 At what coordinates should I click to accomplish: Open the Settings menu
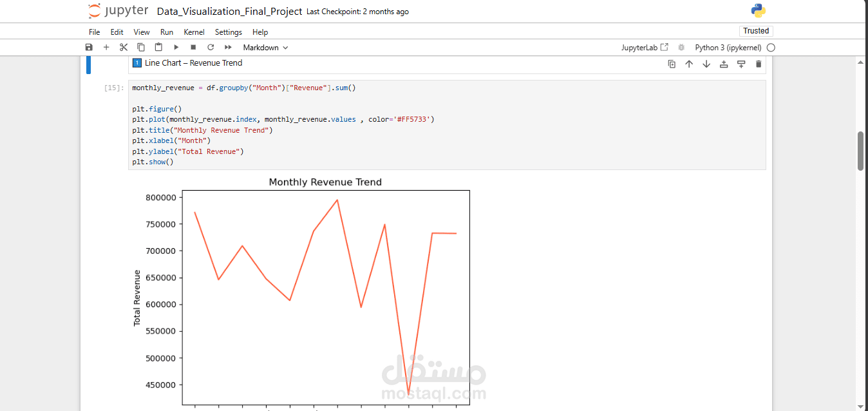[x=228, y=32]
